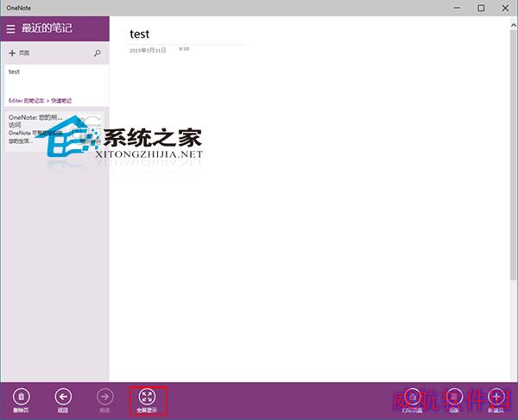Close the OneNote window
Screen dimensions: 518x420
[505, 8]
